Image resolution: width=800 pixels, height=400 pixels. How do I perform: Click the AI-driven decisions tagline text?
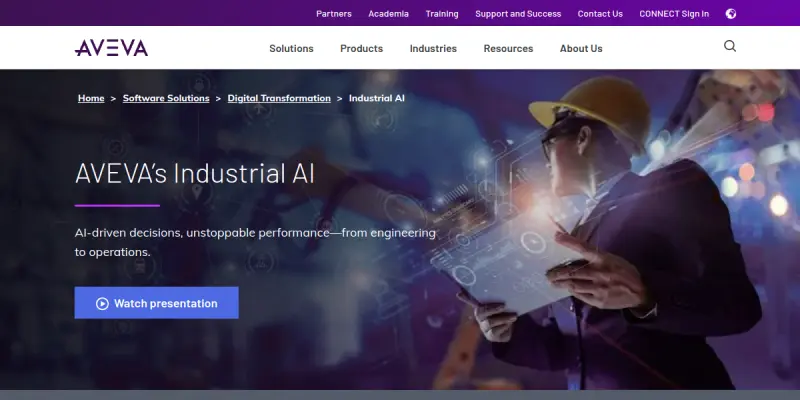click(x=255, y=243)
